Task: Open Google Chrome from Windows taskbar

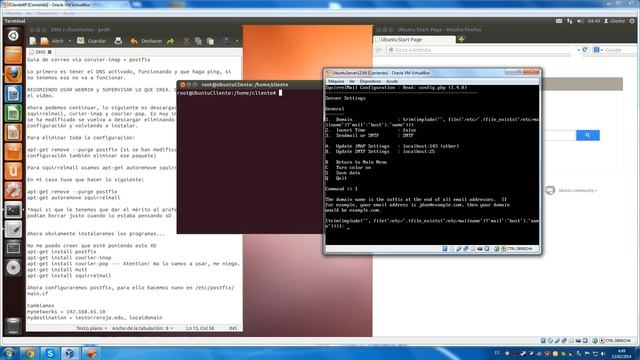Action: (x=29, y=353)
